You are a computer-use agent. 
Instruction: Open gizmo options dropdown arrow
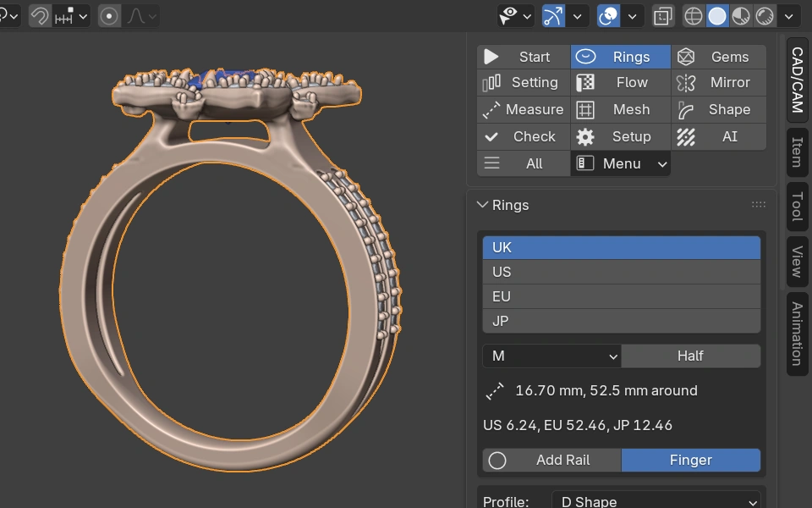pos(578,16)
